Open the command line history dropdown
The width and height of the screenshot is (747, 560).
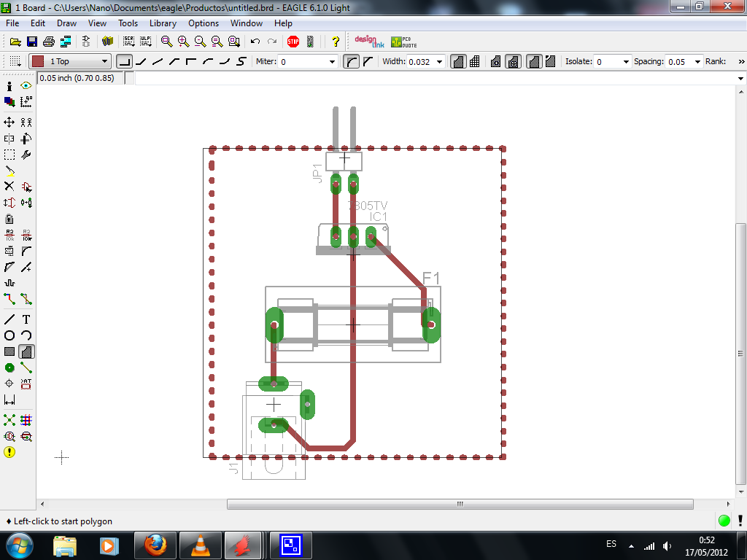coord(740,78)
